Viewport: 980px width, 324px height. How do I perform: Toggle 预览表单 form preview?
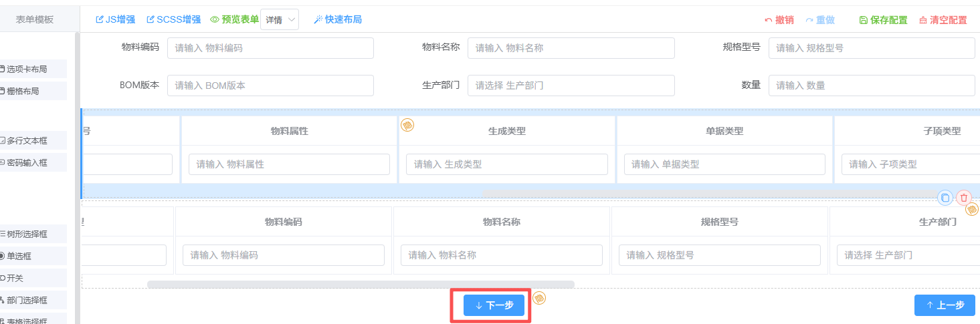click(234, 19)
